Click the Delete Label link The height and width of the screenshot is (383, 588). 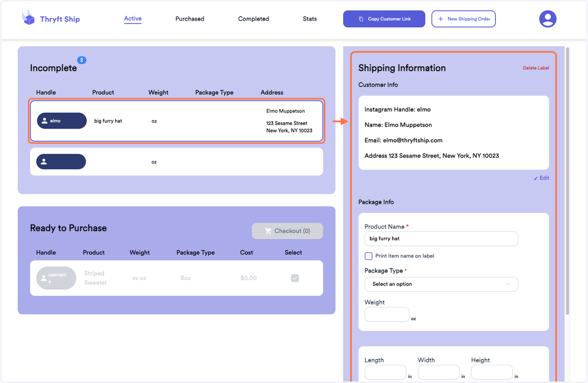(536, 68)
